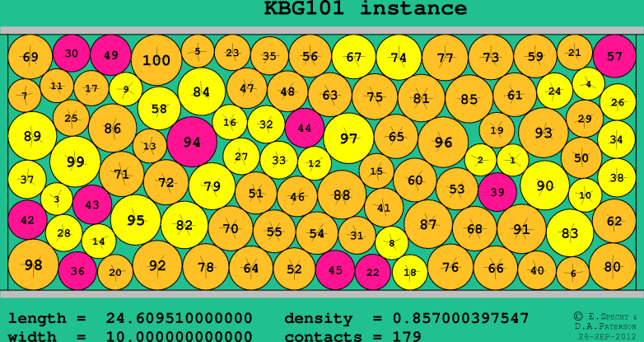Select orange circle number 98

tap(33, 265)
